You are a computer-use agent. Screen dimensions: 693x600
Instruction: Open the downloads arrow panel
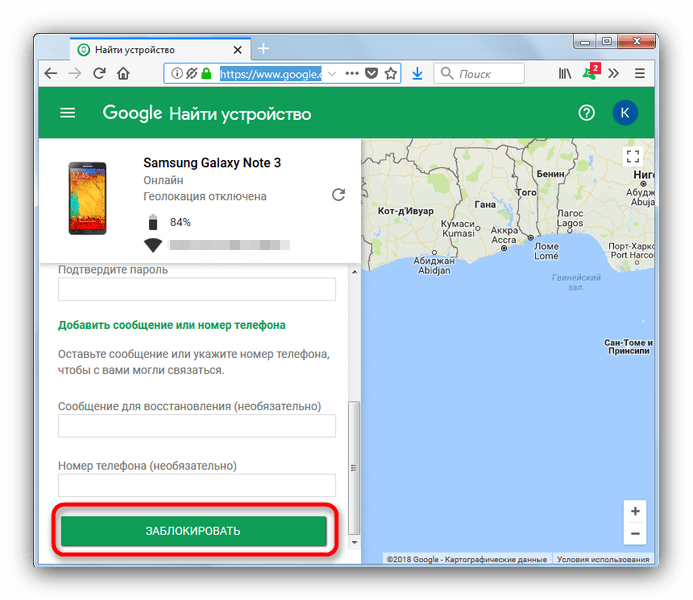click(x=417, y=73)
